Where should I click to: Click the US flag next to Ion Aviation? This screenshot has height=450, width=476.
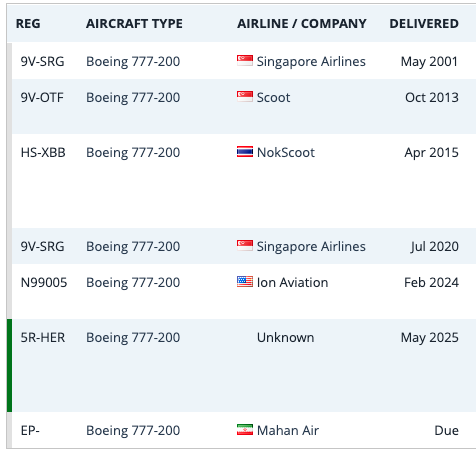pos(245,282)
